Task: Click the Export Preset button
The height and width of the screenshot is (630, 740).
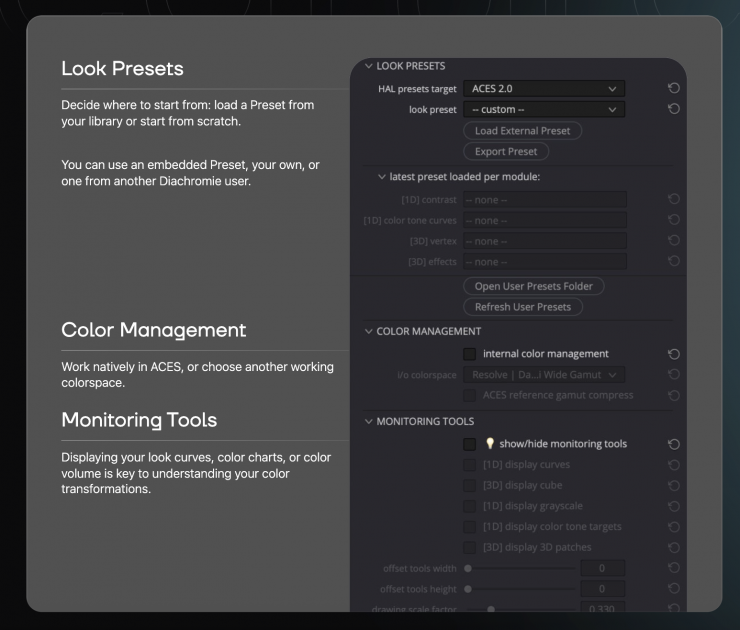Action: pos(506,152)
